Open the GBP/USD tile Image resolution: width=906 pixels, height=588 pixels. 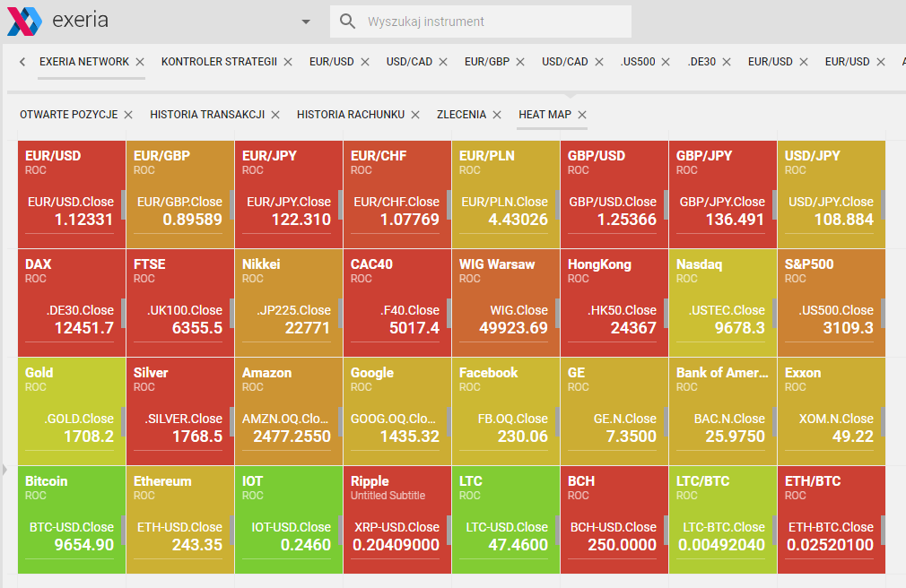pyautogui.click(x=614, y=195)
